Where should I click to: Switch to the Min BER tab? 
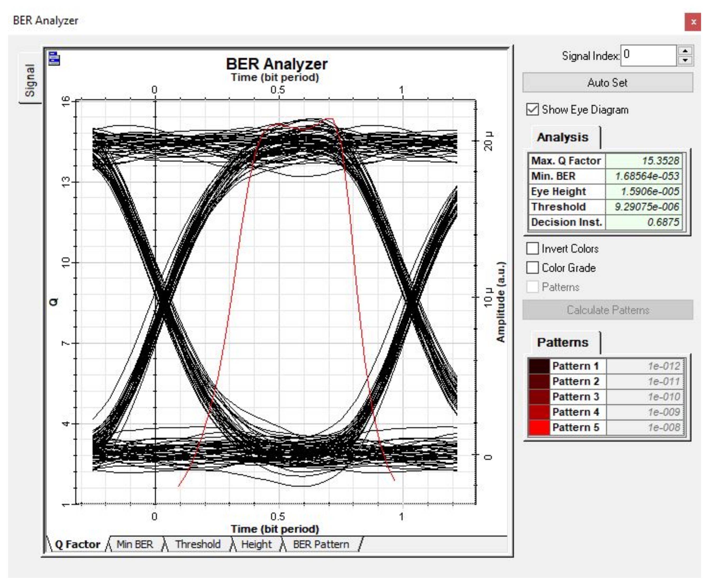pos(135,544)
